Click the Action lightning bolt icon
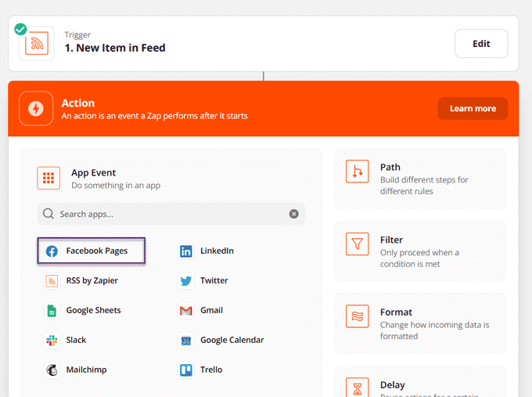 [x=36, y=109]
